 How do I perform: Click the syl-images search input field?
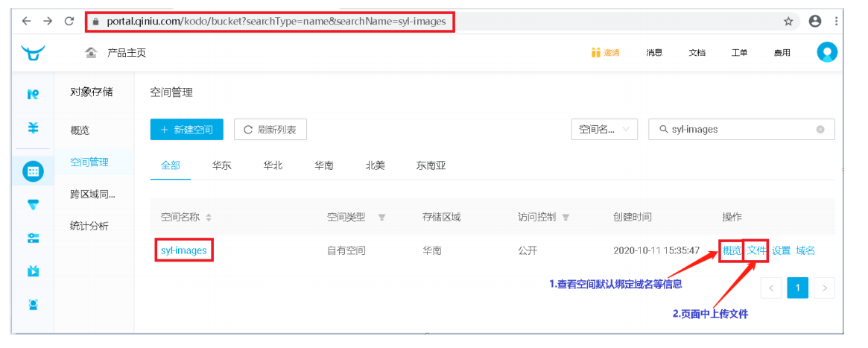point(741,130)
